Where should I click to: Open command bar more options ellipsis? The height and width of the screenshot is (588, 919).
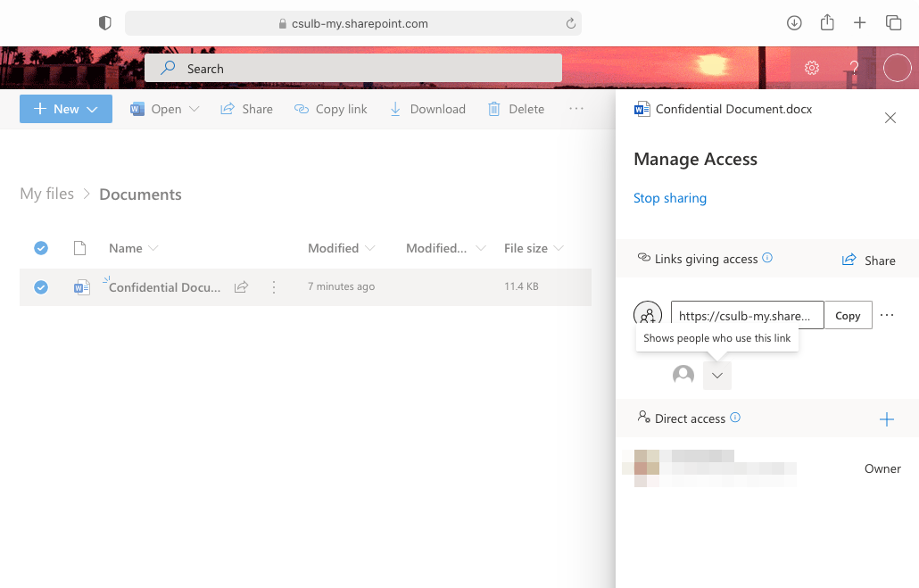576,109
